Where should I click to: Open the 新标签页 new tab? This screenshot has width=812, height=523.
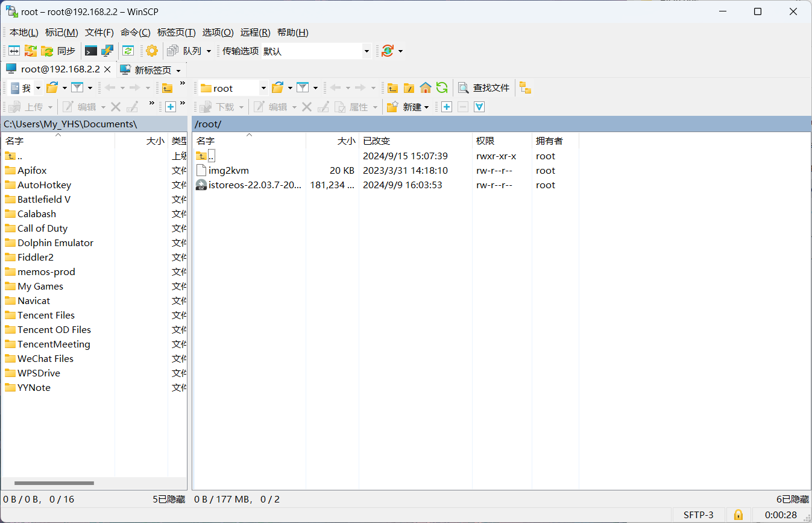pos(152,70)
